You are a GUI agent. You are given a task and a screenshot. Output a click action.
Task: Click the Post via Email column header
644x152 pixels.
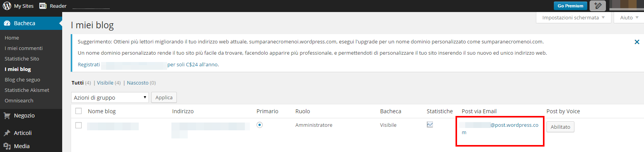coord(479,111)
